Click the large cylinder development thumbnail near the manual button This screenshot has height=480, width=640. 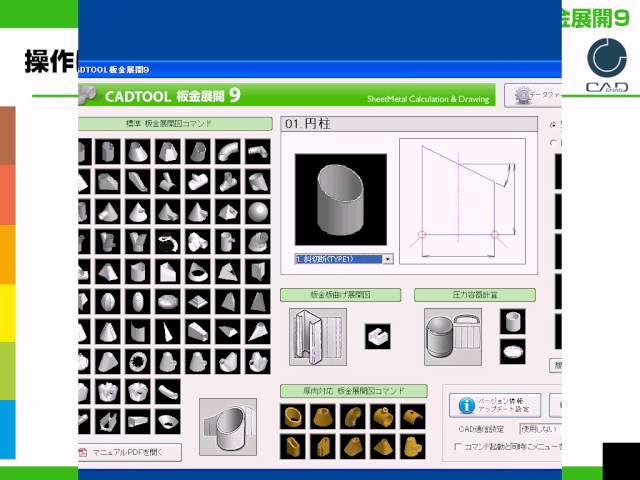click(228, 427)
